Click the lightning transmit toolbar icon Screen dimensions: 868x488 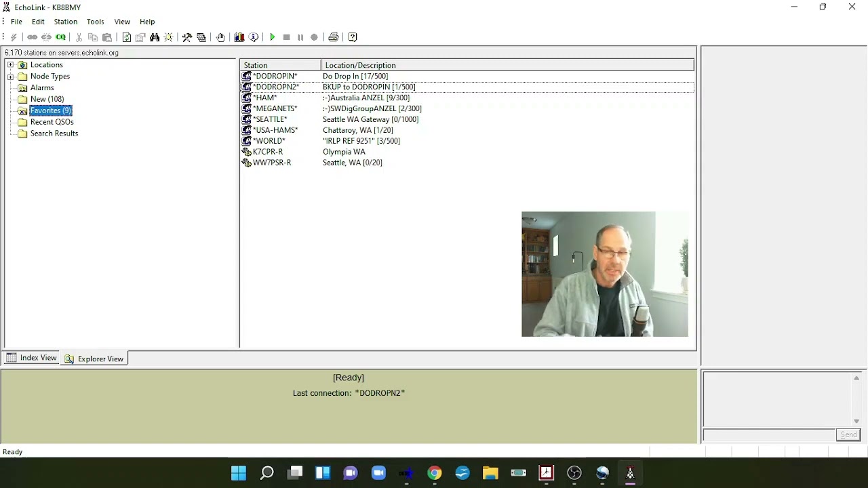pos(14,37)
